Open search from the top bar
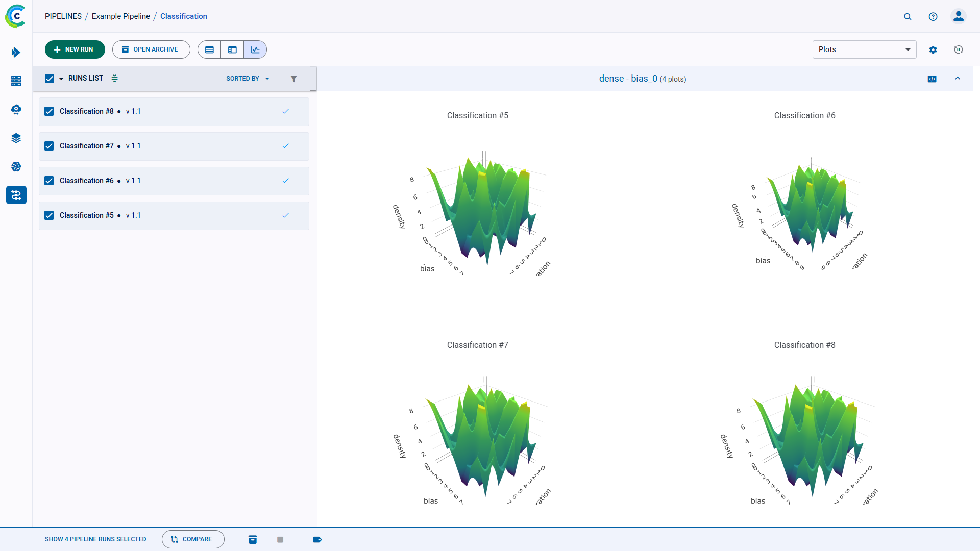 [x=908, y=16]
